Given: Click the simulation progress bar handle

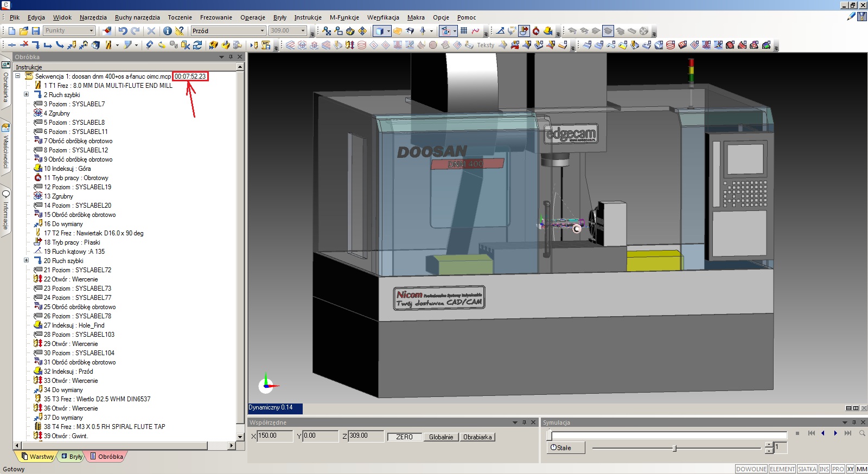Looking at the screenshot, I should point(549,435).
